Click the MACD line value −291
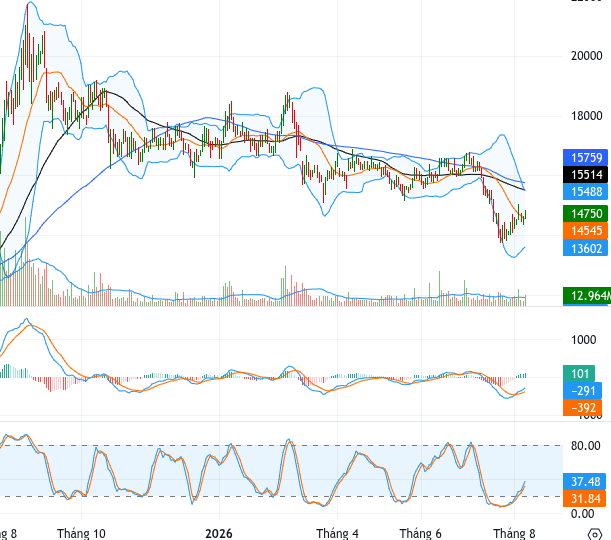 pos(585,391)
